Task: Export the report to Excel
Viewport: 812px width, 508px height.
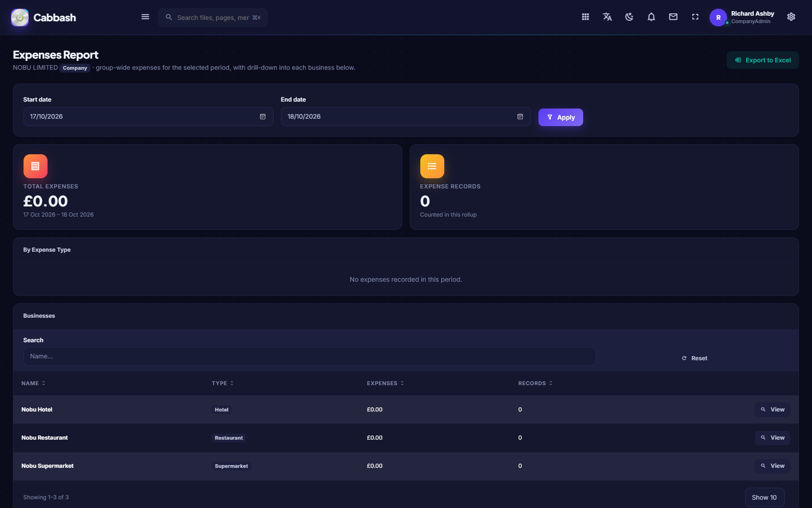Action: coord(763,60)
